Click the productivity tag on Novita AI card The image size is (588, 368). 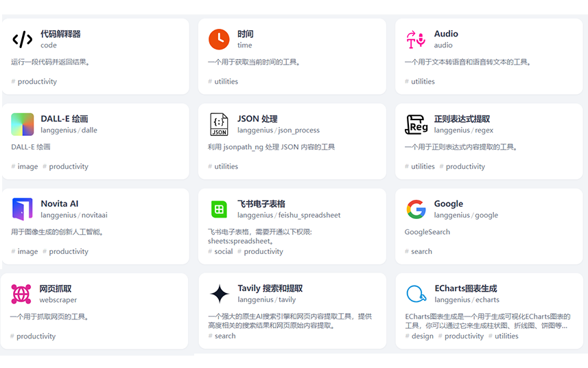(x=66, y=251)
